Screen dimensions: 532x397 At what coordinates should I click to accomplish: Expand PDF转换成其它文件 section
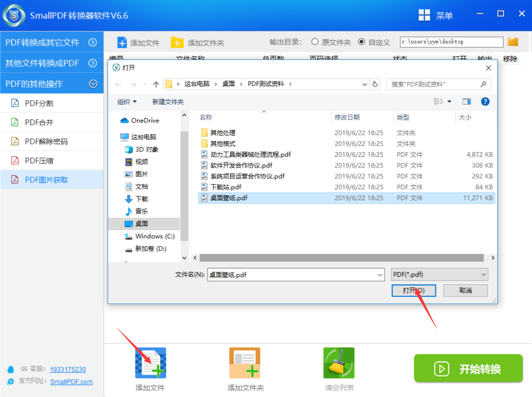(x=52, y=42)
